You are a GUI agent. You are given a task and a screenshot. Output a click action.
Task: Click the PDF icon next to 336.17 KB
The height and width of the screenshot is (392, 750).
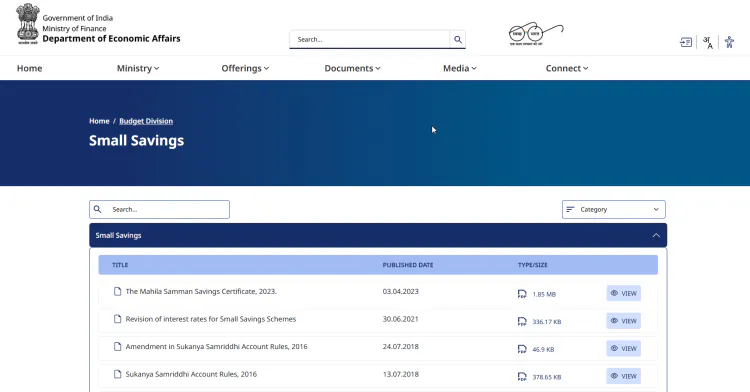coord(522,322)
